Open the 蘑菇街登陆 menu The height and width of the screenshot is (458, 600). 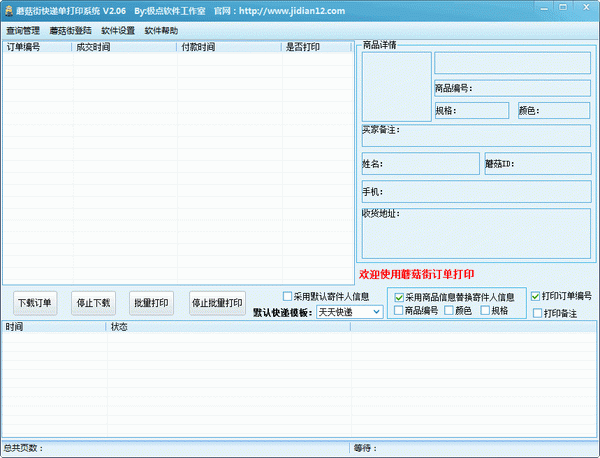coord(70,30)
